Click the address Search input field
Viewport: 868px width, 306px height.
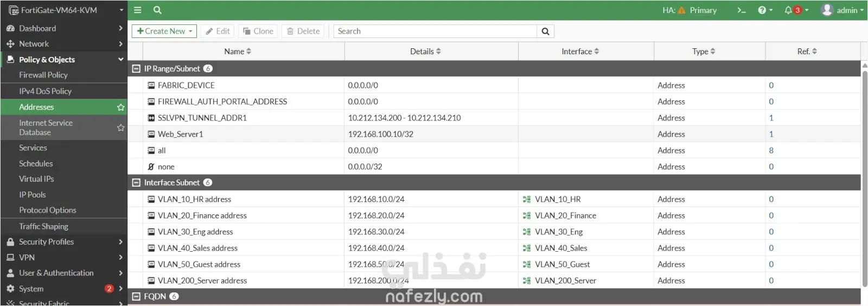click(435, 31)
